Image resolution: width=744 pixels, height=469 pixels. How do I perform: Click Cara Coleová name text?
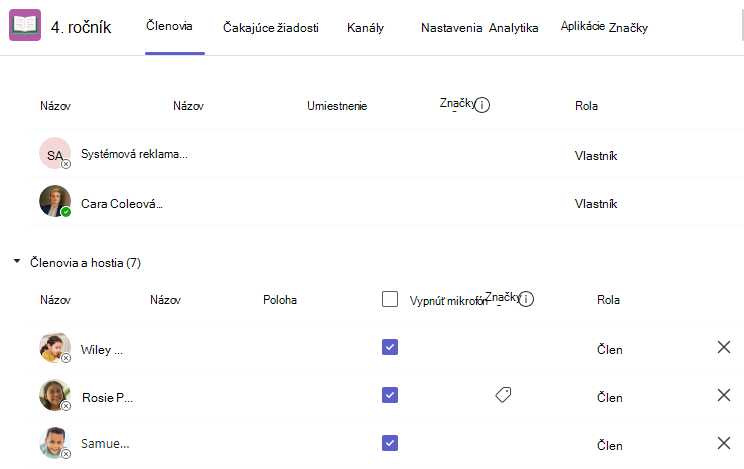click(x=121, y=204)
